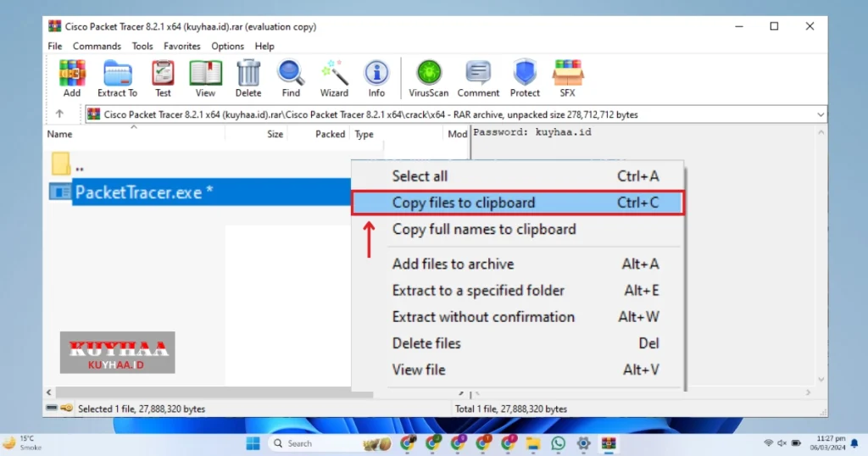Choose View file in context menu
This screenshot has height=456, width=868.
click(x=518, y=370)
